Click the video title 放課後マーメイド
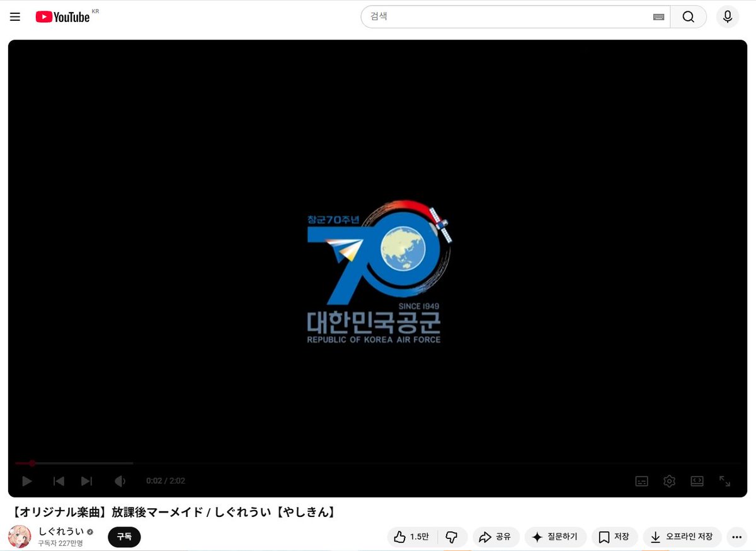The height and width of the screenshot is (551, 756). (173, 512)
